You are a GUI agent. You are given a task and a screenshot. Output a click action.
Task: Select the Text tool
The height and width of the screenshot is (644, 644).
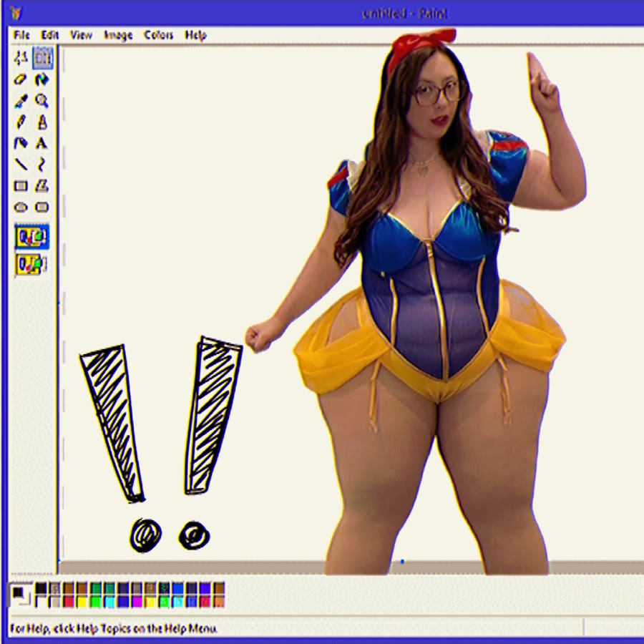coord(42,143)
